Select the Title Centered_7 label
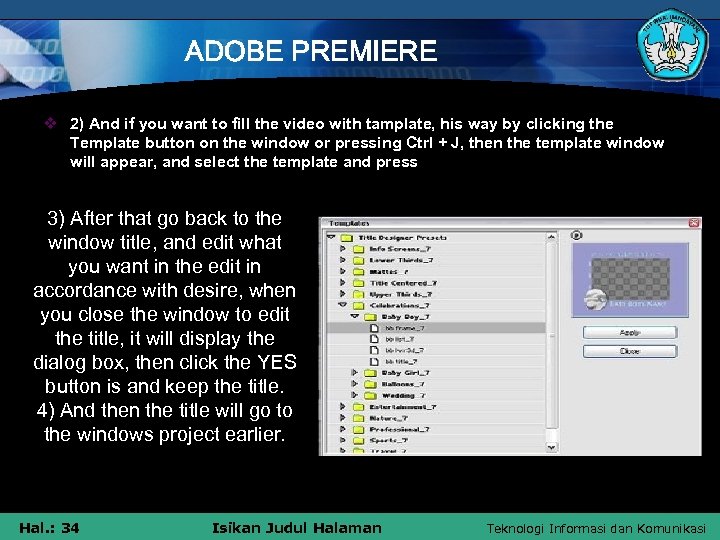The height and width of the screenshot is (540, 720). (404, 283)
